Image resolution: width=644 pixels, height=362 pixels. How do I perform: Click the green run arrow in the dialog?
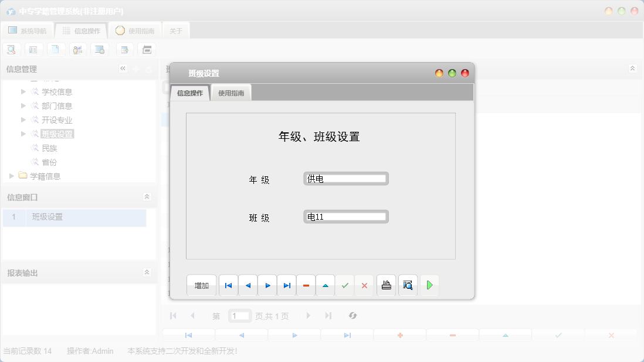(429, 285)
